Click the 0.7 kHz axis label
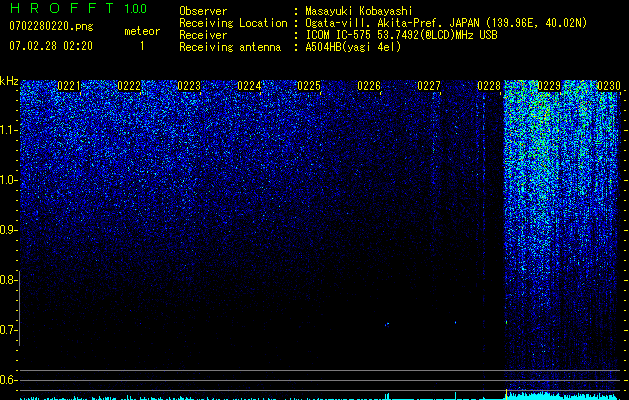 pyautogui.click(x=8, y=330)
